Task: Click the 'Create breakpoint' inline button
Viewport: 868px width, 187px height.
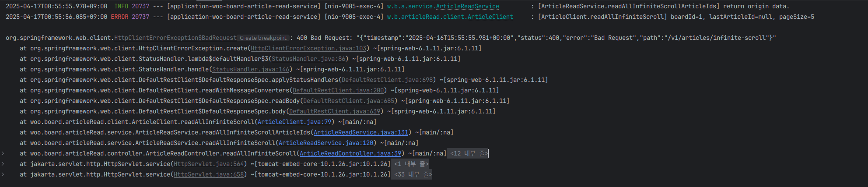Action: 263,38
